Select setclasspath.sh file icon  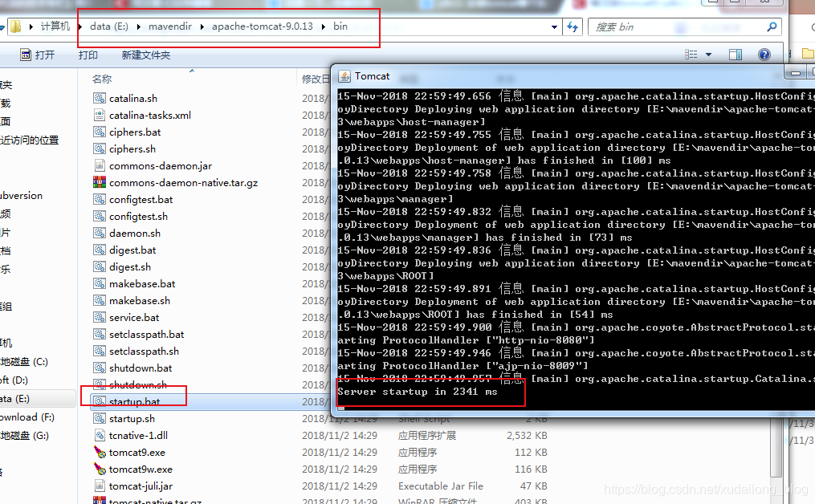pos(100,351)
